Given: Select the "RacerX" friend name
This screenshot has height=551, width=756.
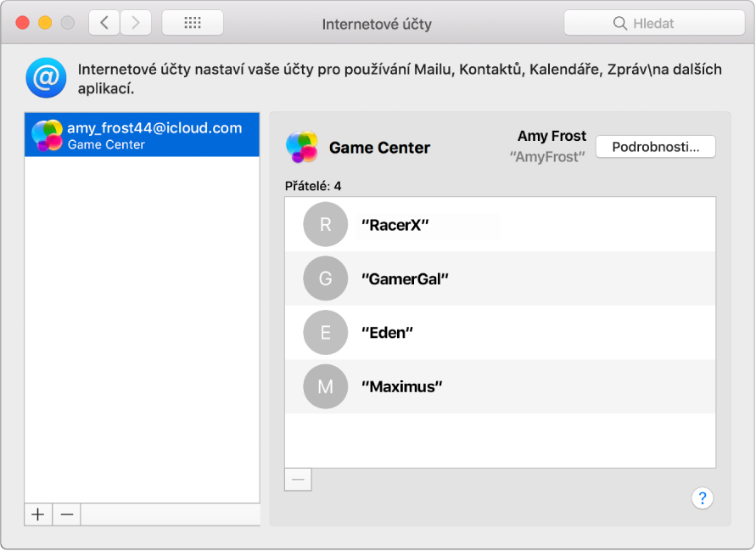Looking at the screenshot, I should click(x=395, y=225).
